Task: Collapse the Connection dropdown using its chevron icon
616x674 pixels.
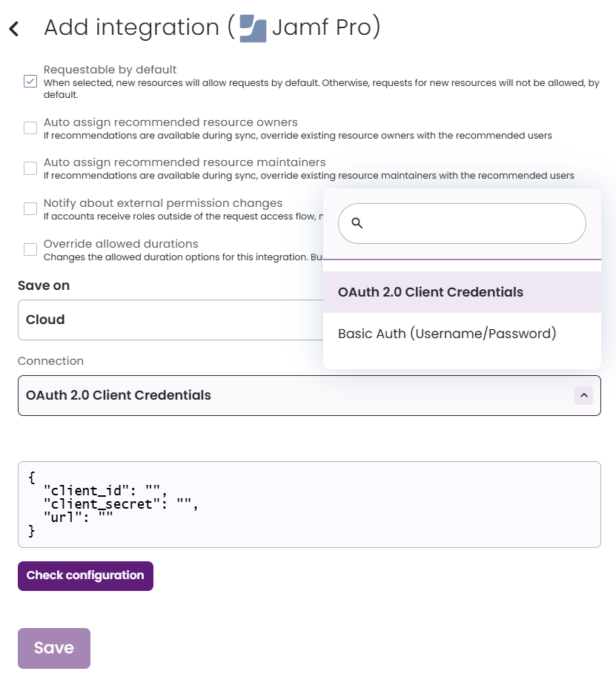Action: [x=584, y=395]
